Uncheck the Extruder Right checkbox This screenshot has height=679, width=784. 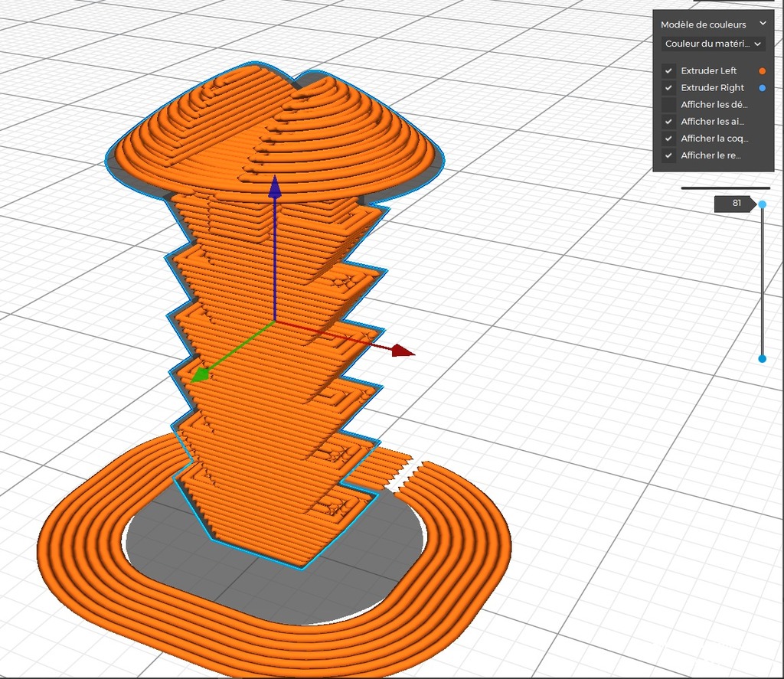669,88
